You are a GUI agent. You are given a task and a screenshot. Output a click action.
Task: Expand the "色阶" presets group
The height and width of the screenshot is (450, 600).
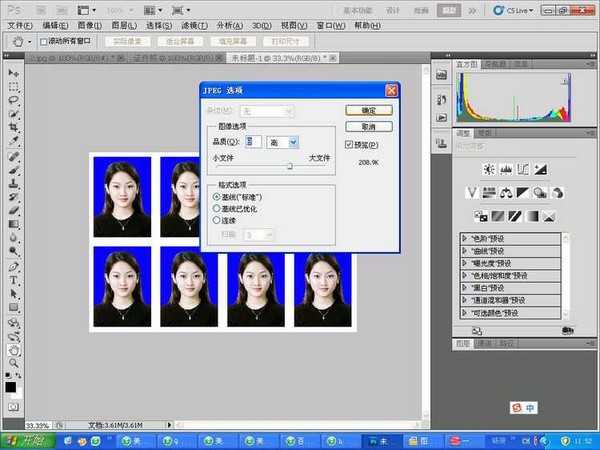(x=465, y=237)
